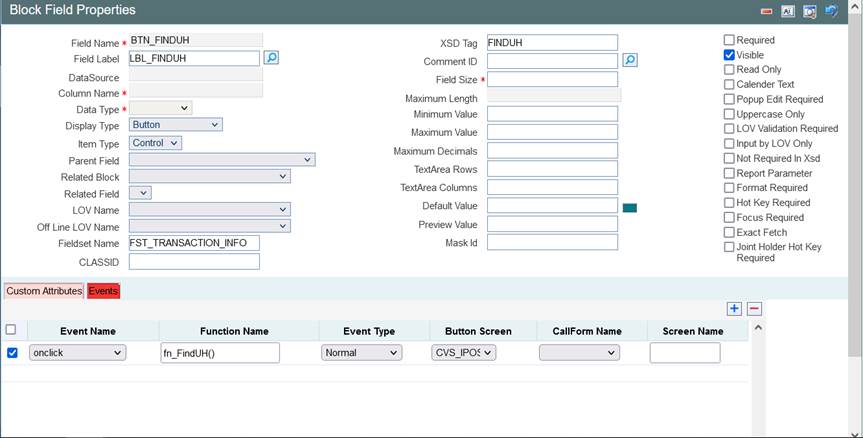Click the CLASSID input field
This screenshot has width=863, height=438.
(x=194, y=261)
